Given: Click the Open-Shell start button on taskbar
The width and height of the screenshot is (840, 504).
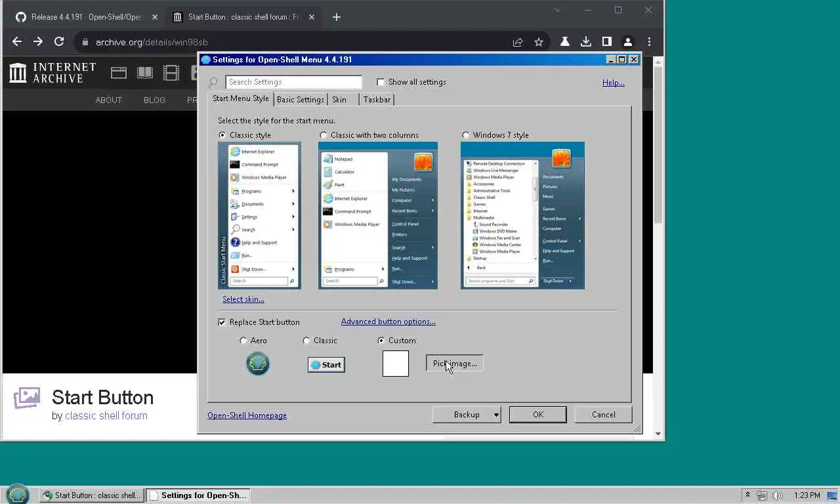Looking at the screenshot, I should 17,495.
